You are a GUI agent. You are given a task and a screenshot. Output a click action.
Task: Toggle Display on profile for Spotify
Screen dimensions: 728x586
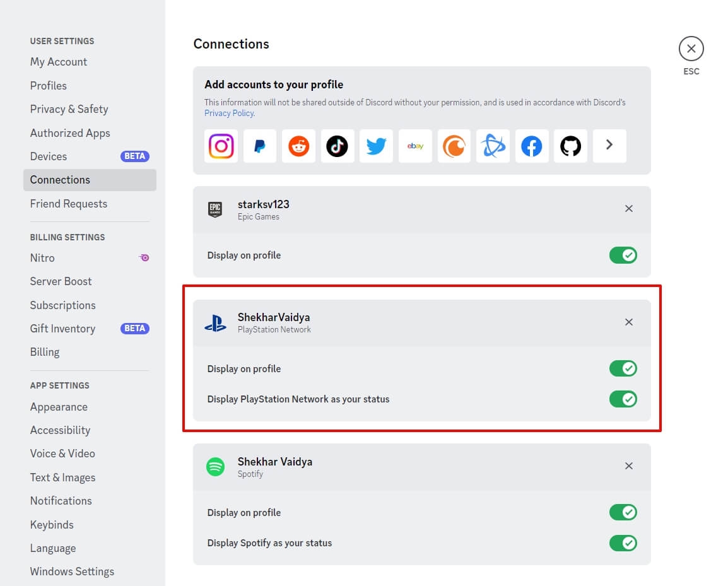coord(623,512)
